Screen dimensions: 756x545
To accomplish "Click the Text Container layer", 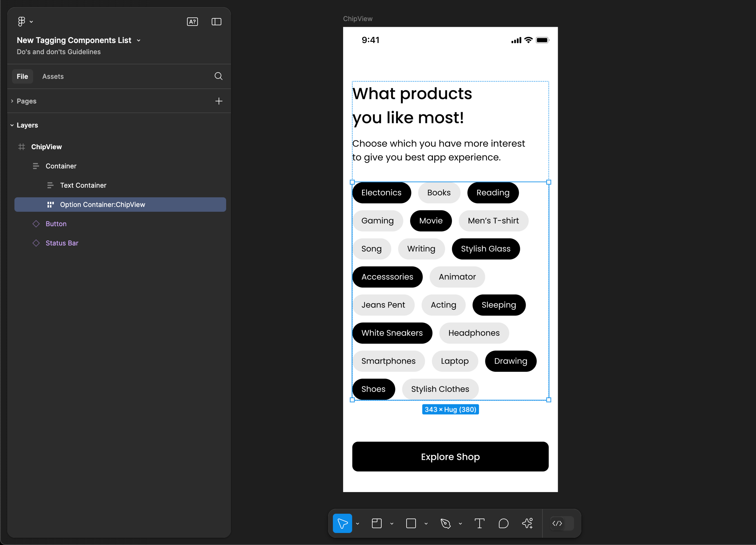I will 82,185.
